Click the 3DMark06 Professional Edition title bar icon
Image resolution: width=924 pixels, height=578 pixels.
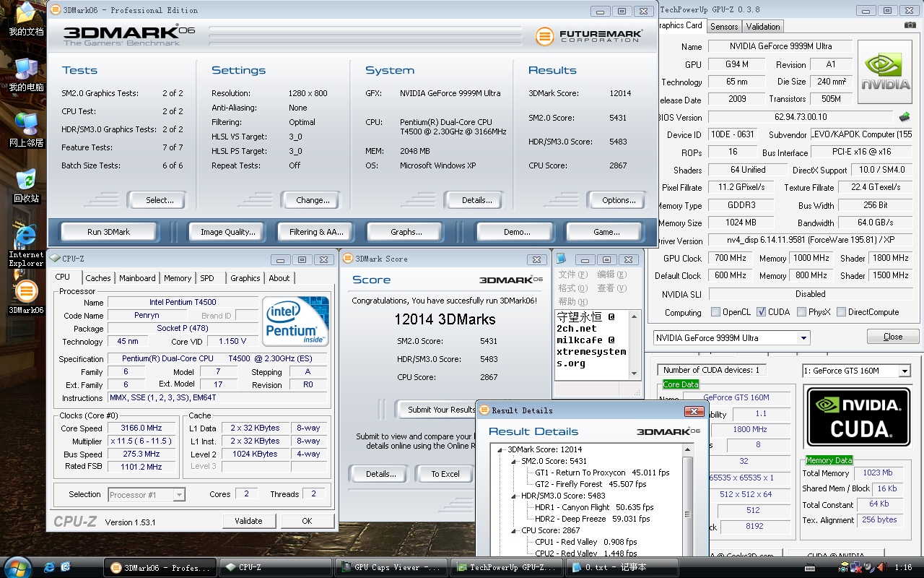56,10
